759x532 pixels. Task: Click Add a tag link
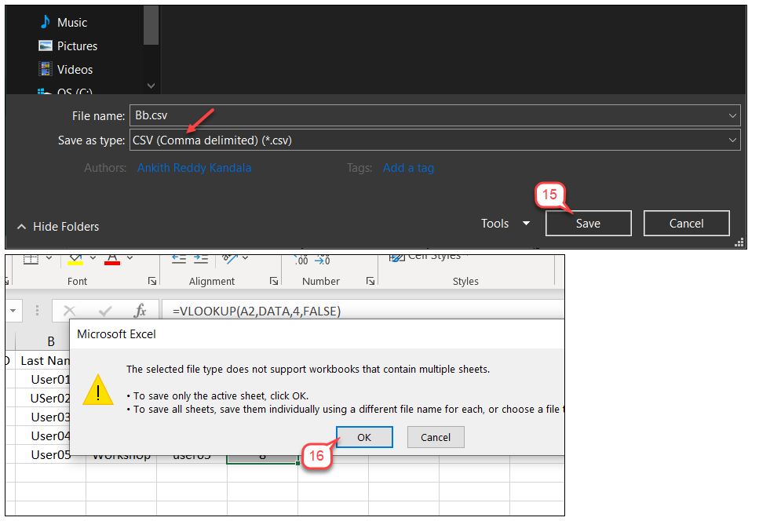[x=409, y=168]
